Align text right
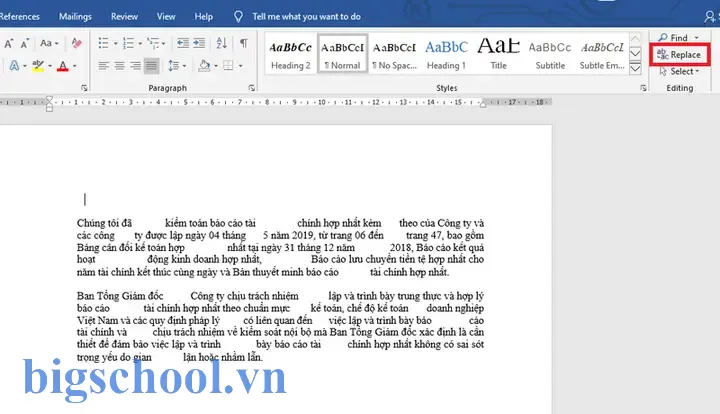 (135, 66)
